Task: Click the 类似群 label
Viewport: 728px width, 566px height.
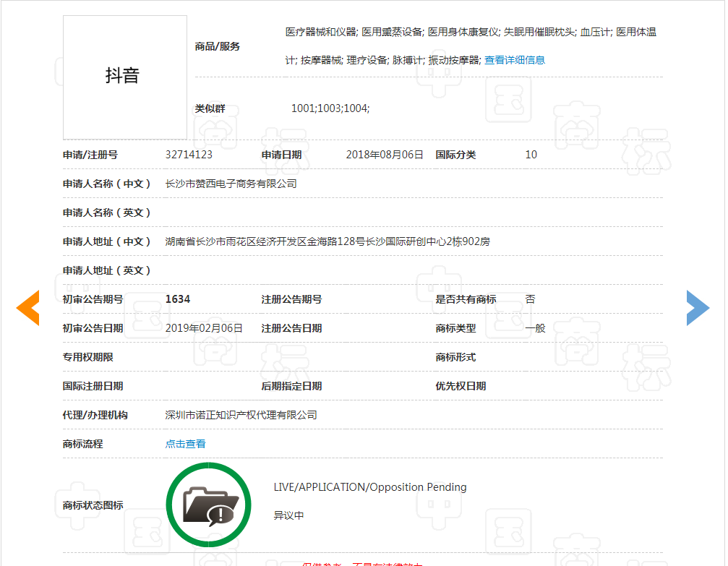Action: tap(210, 108)
